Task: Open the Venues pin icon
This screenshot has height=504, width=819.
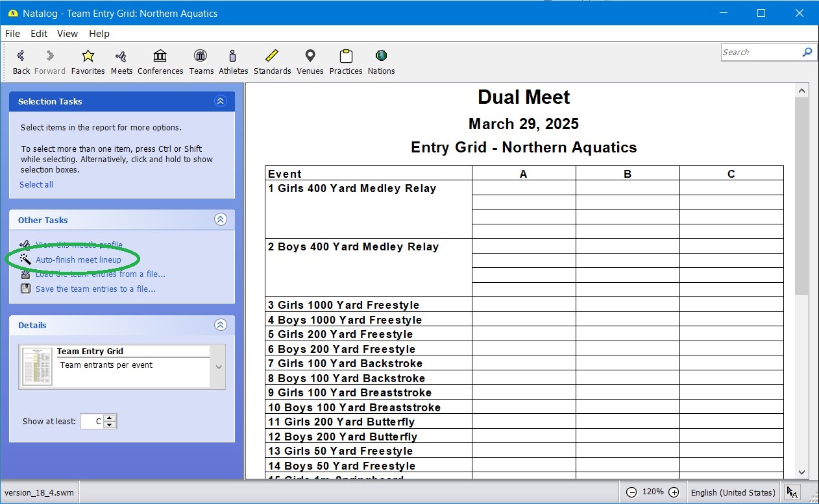Action: [x=310, y=56]
